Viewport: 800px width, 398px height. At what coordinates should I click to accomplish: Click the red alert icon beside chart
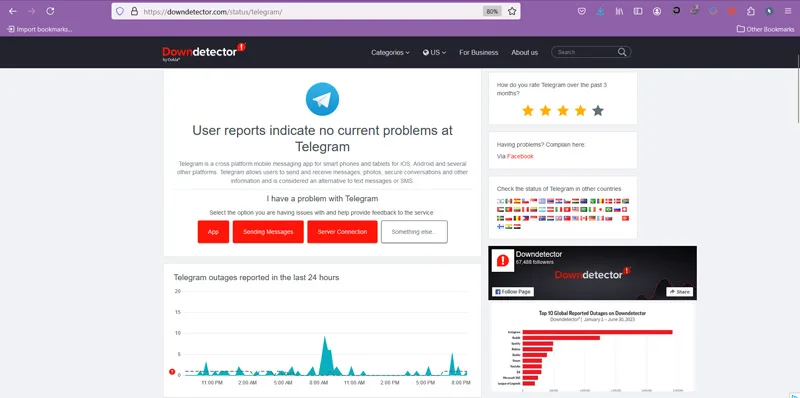172,371
